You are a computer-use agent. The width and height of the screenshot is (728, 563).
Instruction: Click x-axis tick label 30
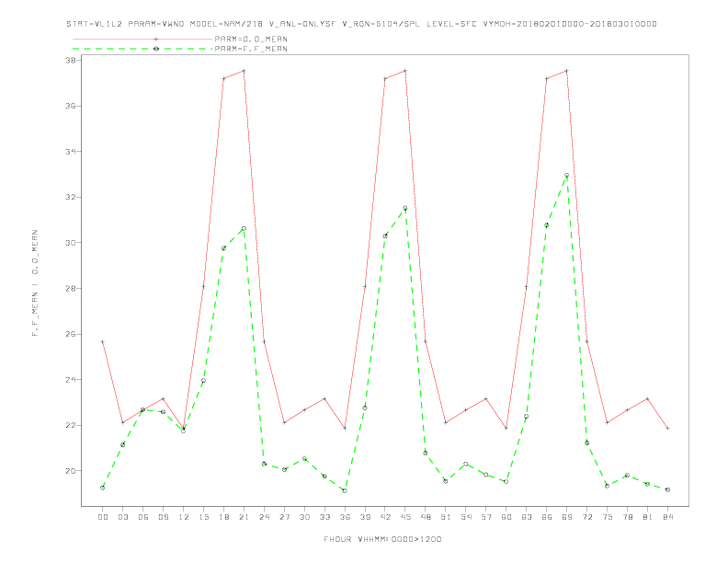pyautogui.click(x=304, y=517)
